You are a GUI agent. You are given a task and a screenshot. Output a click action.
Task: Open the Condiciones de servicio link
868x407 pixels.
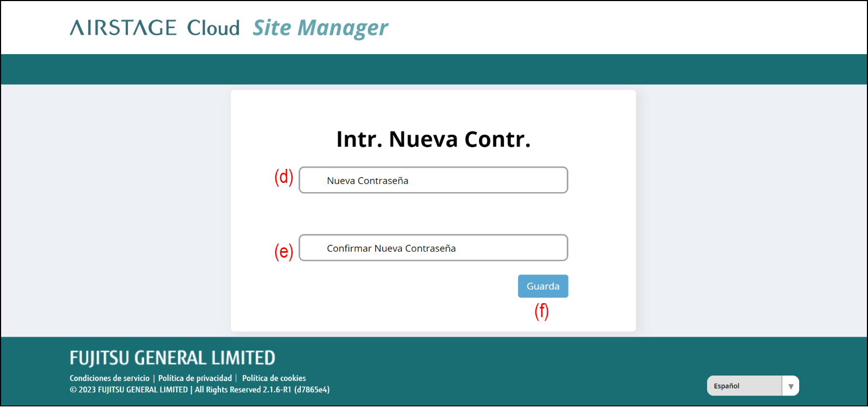point(109,378)
